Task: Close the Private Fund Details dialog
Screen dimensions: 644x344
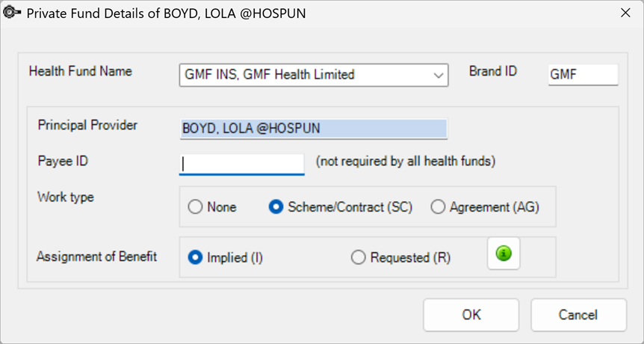Action: (625, 13)
